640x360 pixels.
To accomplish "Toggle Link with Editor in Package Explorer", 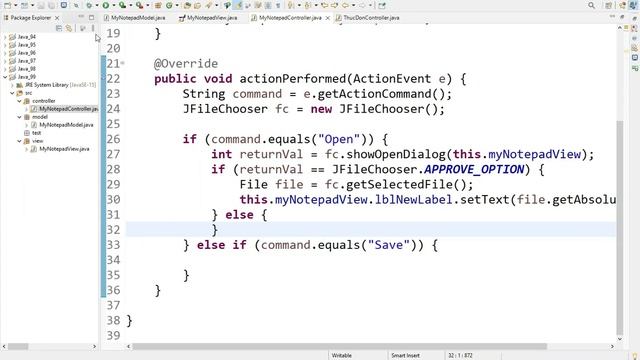I will (69, 28).
